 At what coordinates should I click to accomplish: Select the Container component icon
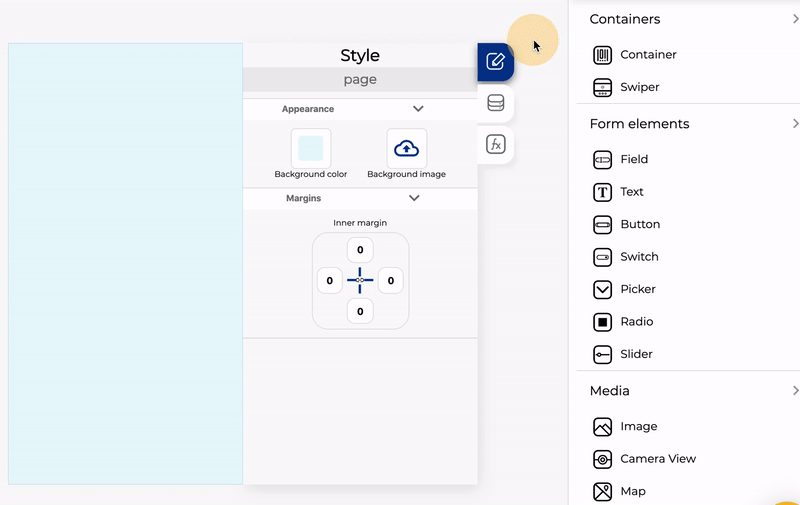coord(603,55)
